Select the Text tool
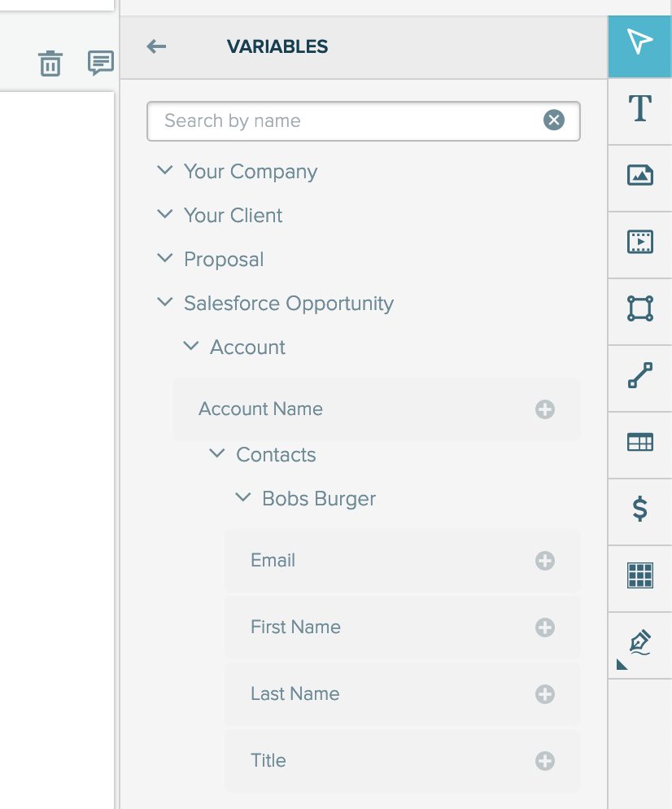 pyautogui.click(x=640, y=109)
